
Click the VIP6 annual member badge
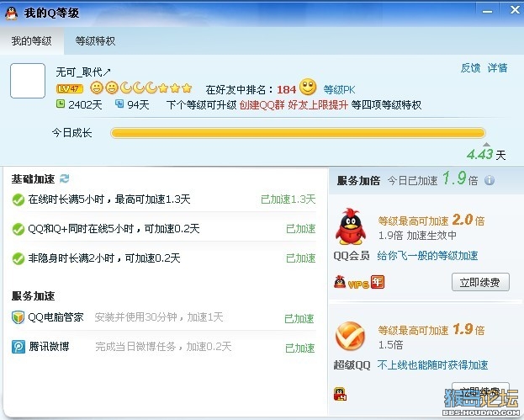359,283
